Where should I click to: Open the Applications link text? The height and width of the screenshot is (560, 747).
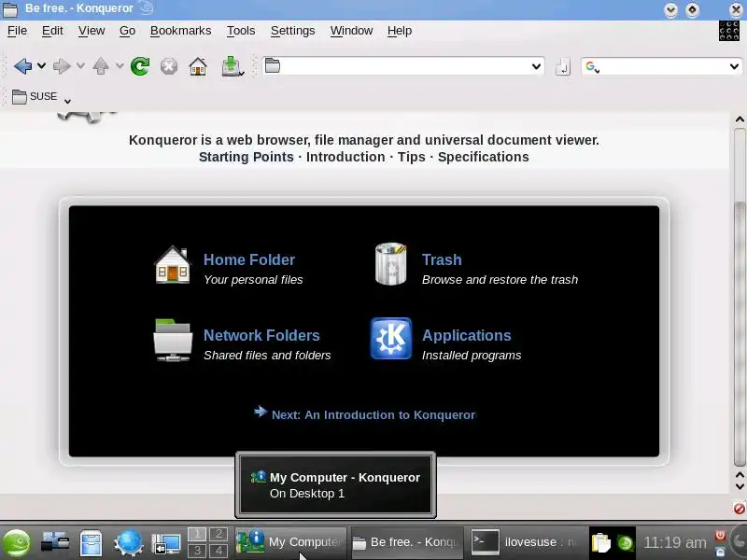tap(466, 335)
